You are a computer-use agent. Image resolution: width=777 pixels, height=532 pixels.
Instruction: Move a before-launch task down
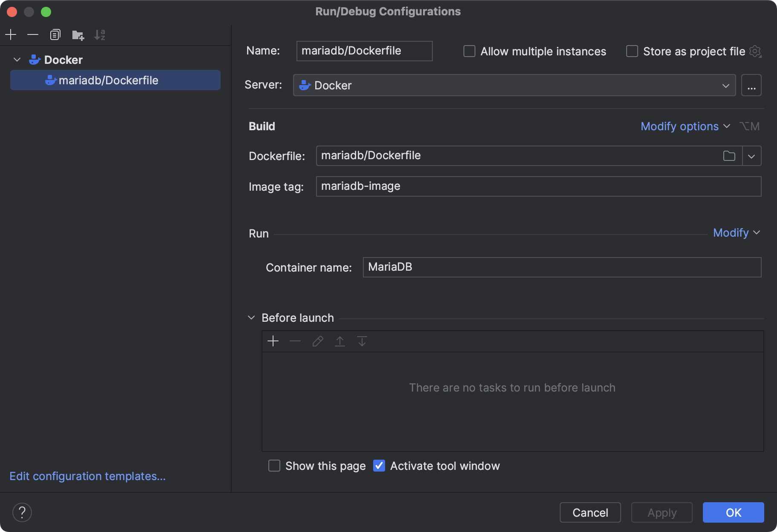click(x=362, y=341)
